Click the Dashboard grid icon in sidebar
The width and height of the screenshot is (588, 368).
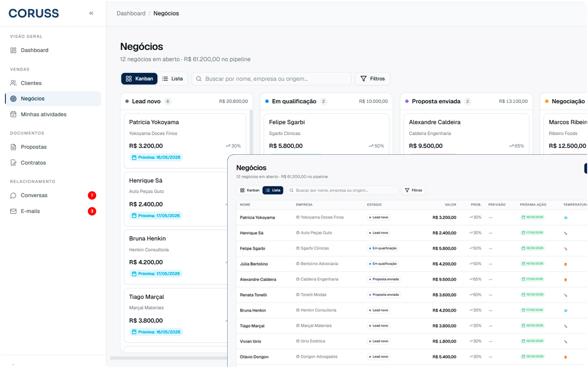(13, 50)
